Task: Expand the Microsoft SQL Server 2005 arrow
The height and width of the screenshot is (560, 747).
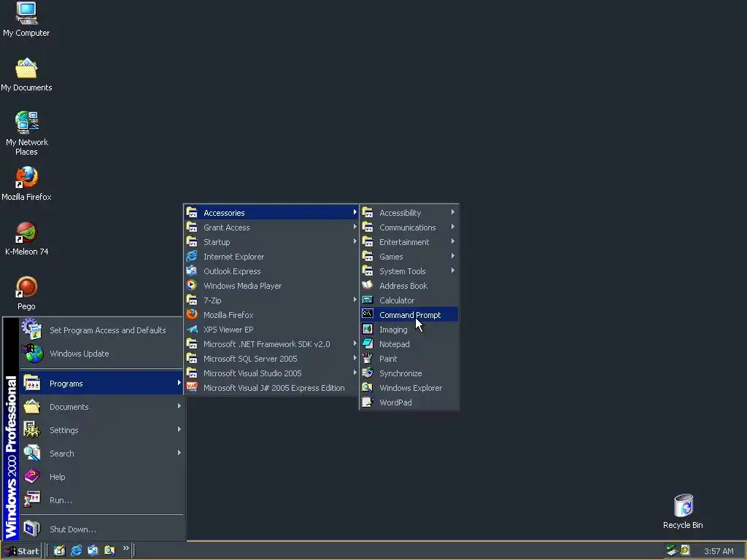Action: (355, 358)
